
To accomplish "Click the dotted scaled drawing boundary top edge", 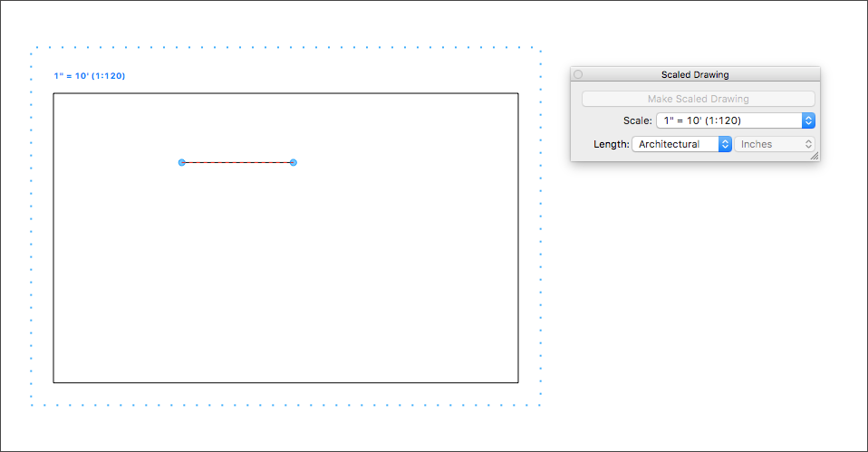I will [285, 48].
